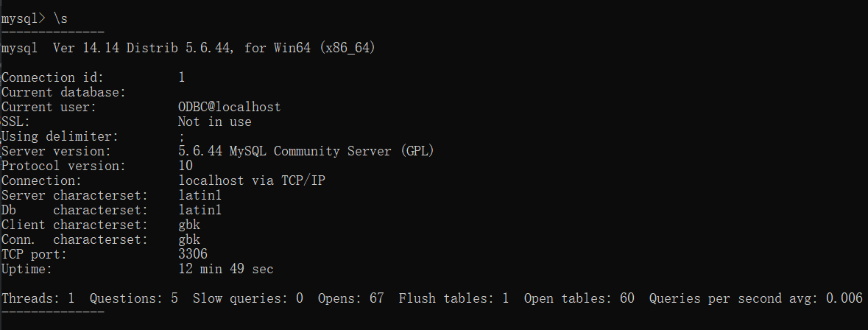Click the 'Open tables: 60' status text

click(x=579, y=298)
